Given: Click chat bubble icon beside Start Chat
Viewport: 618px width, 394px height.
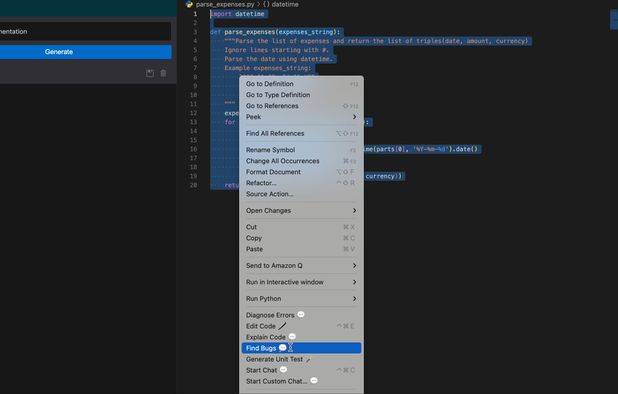Looking at the screenshot, I should coord(283,370).
